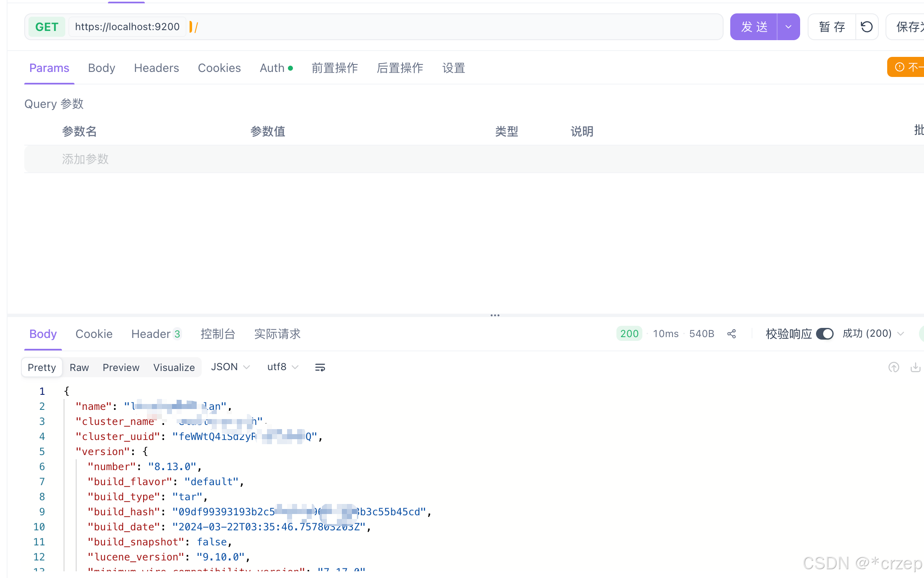Select the Raw view mode

79,367
